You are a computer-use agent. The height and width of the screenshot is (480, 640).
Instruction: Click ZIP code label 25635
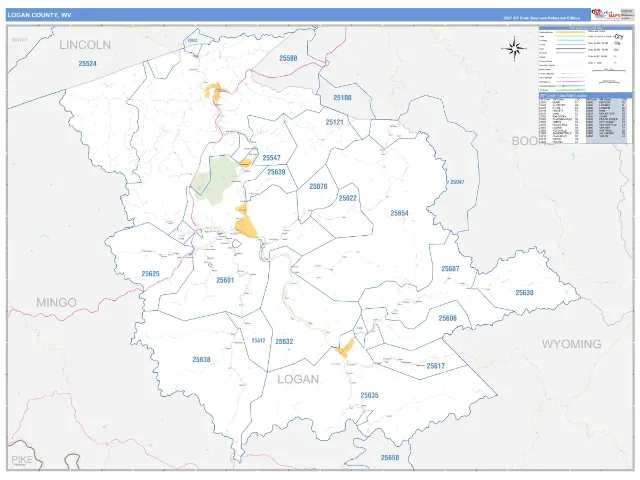[x=369, y=395]
